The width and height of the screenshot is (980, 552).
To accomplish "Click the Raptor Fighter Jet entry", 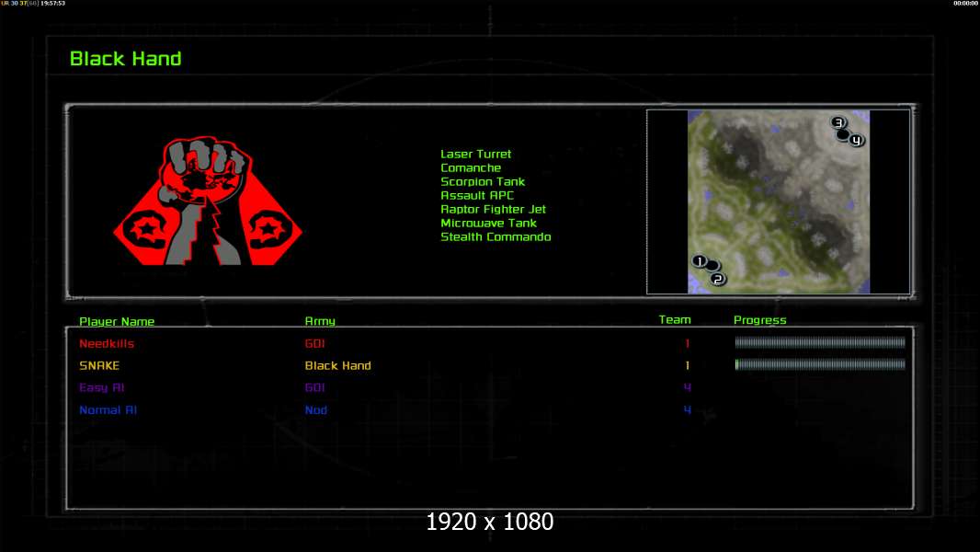I will (x=493, y=209).
